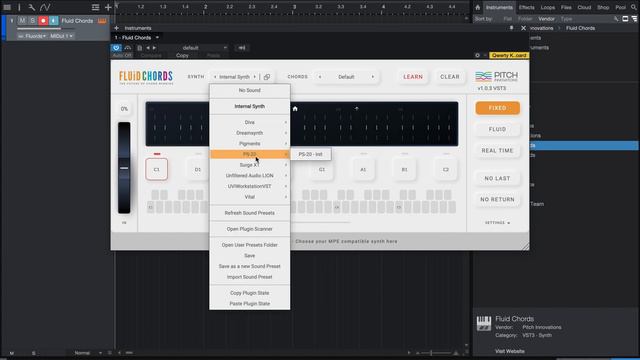Toggle record arm on Fluid Chords track
This screenshot has width=640, height=360.
43,20
